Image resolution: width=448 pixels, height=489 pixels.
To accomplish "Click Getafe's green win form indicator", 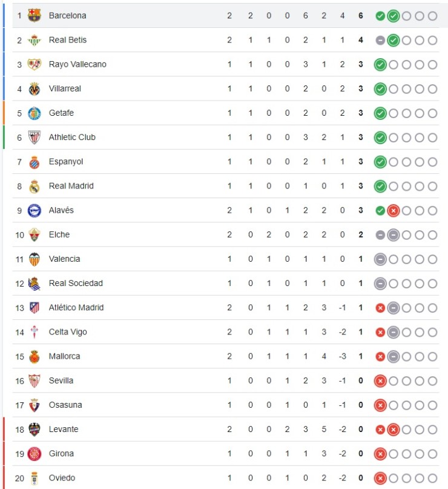I will point(380,113).
